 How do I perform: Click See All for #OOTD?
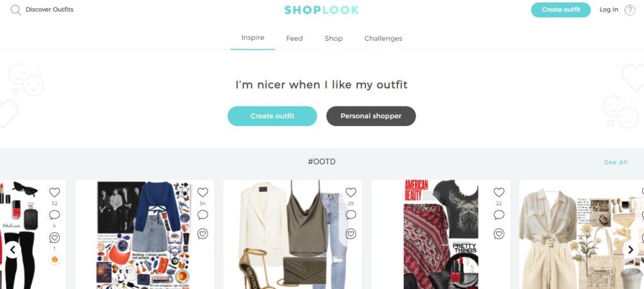(x=616, y=162)
